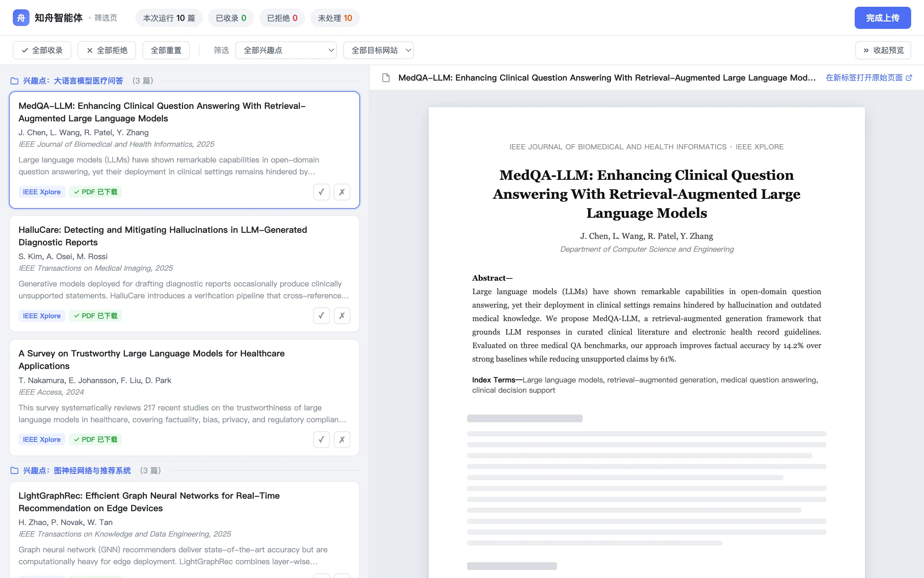Open the 全部兴趣点 filter dropdown
This screenshot has width=924, height=578.
point(286,50)
